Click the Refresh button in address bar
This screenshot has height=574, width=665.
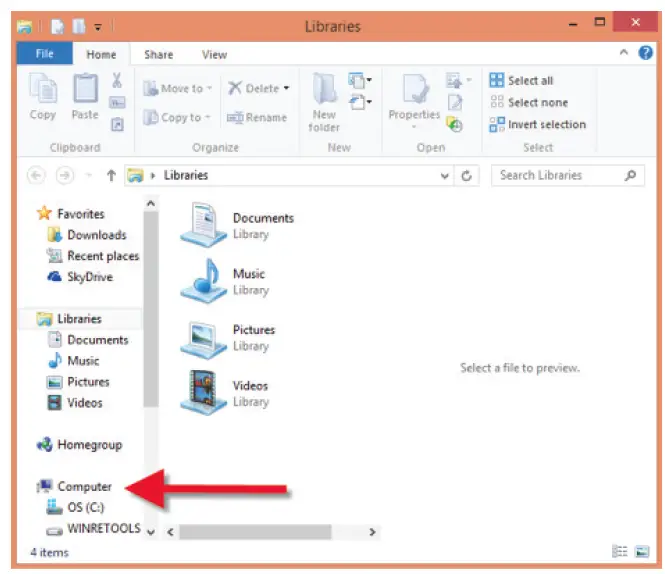pos(467,176)
